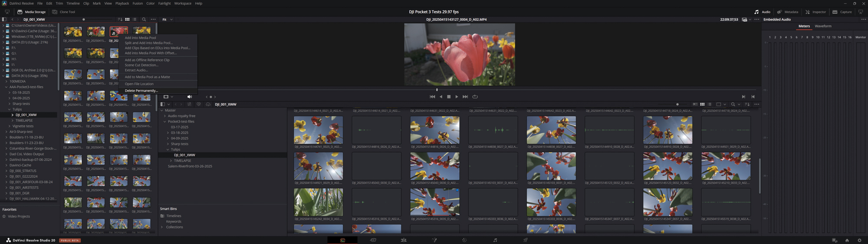Viewport: 868px width, 244px height.
Task: Toggle the Media Storage panel button
Action: point(32,12)
